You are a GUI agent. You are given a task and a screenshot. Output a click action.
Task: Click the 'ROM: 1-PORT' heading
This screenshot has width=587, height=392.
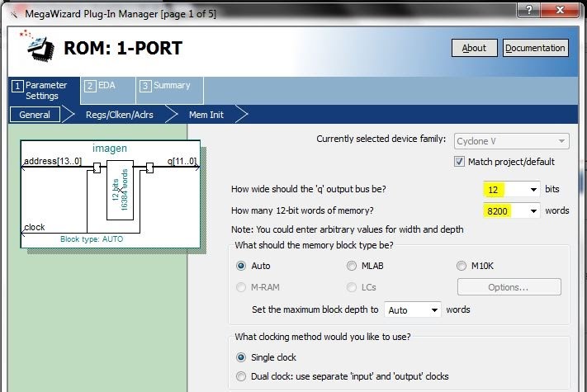123,48
